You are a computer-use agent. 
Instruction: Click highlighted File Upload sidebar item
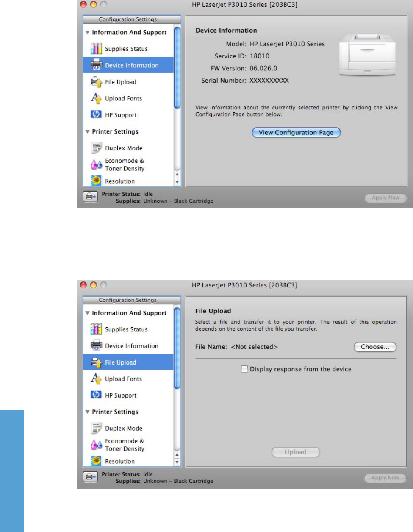(128, 362)
